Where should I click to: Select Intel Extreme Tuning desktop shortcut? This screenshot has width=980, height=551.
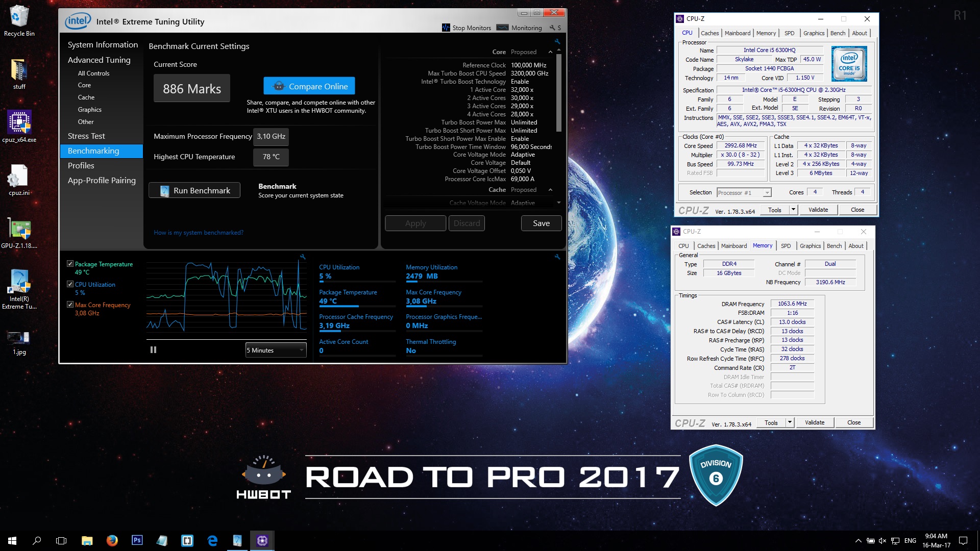click(x=19, y=289)
